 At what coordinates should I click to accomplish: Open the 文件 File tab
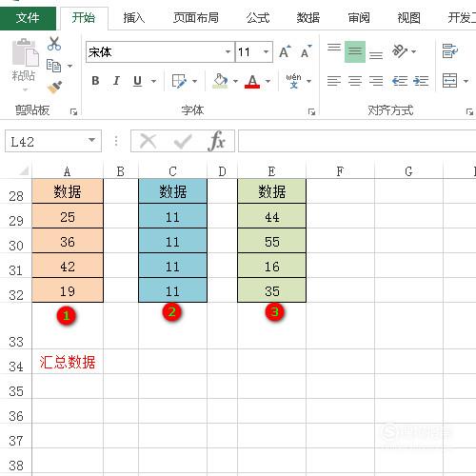click(28, 18)
